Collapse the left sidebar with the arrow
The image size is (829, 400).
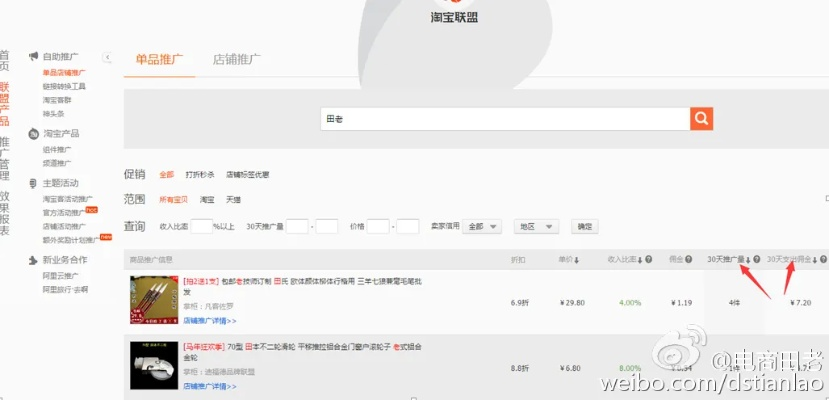pyautogui.click(x=108, y=58)
